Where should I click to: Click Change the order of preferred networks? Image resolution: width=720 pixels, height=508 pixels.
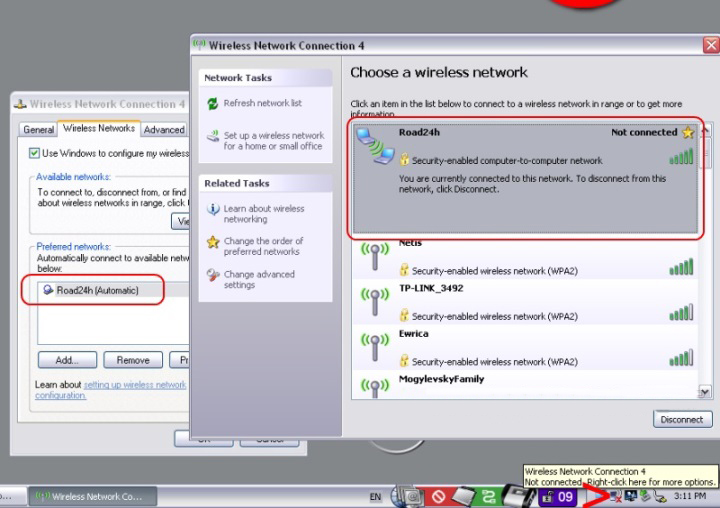(x=263, y=247)
